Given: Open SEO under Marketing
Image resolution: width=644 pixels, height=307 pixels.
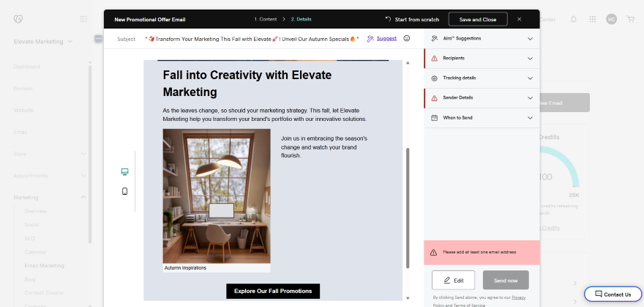Looking at the screenshot, I should [x=29, y=238].
